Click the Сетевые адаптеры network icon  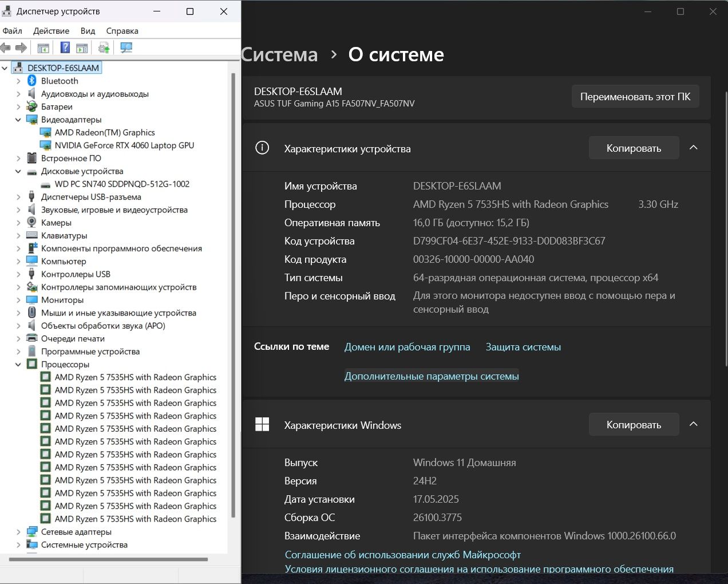[32, 532]
